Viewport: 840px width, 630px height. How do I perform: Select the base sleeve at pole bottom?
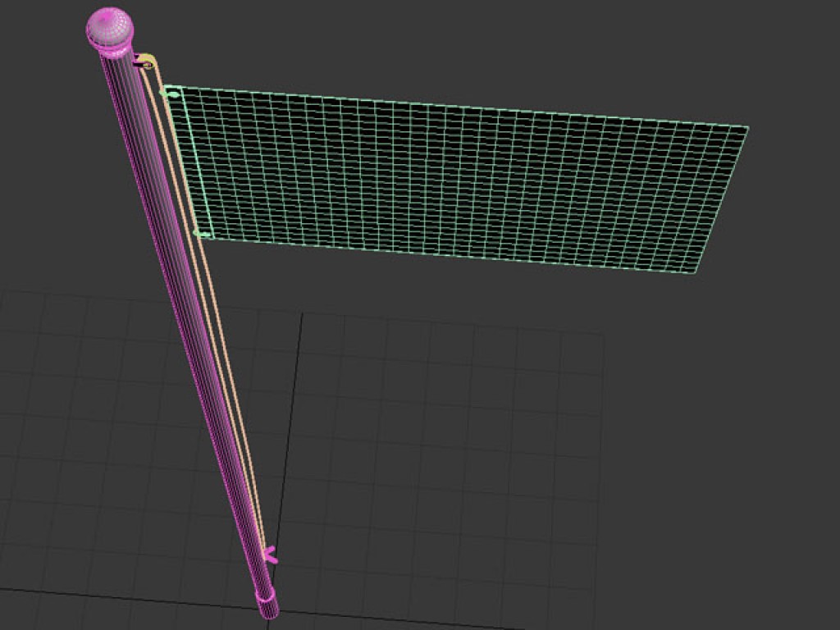click(268, 605)
